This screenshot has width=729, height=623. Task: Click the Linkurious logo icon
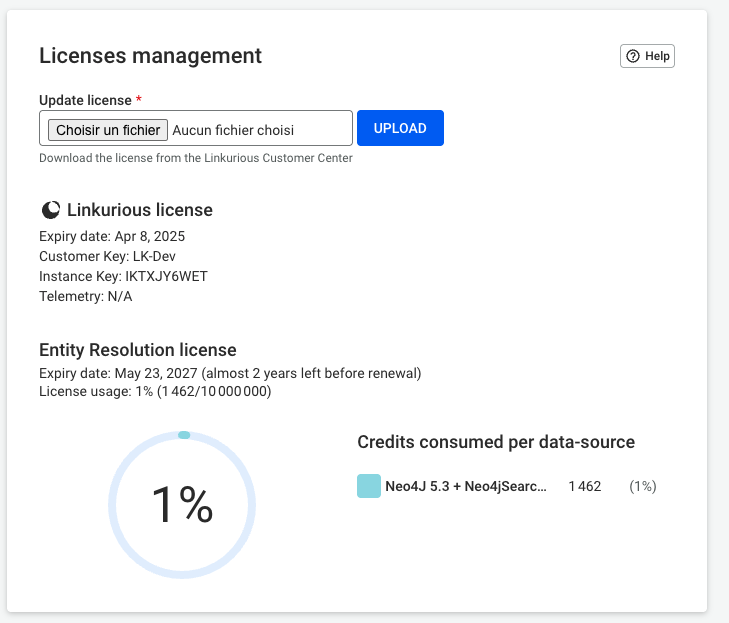point(51,210)
